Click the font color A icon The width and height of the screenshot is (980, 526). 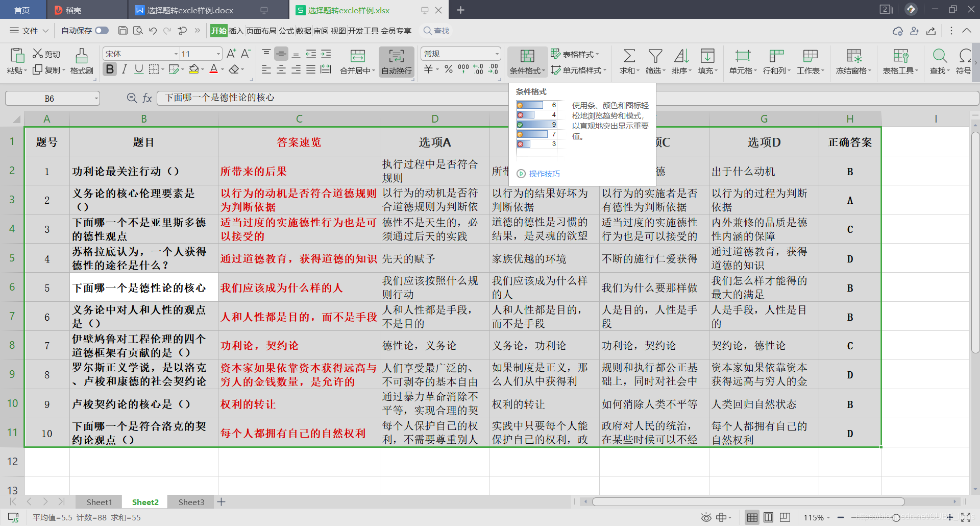pyautogui.click(x=214, y=69)
